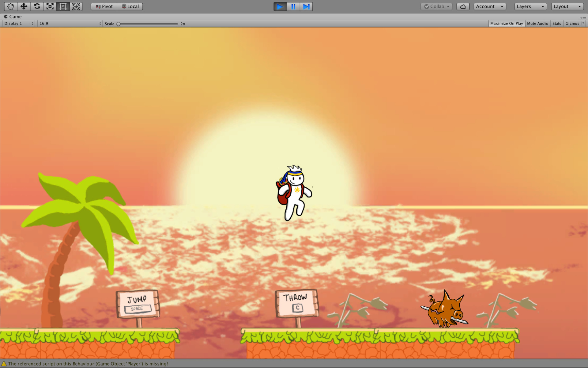Select the Rect Transform tool

(63, 6)
